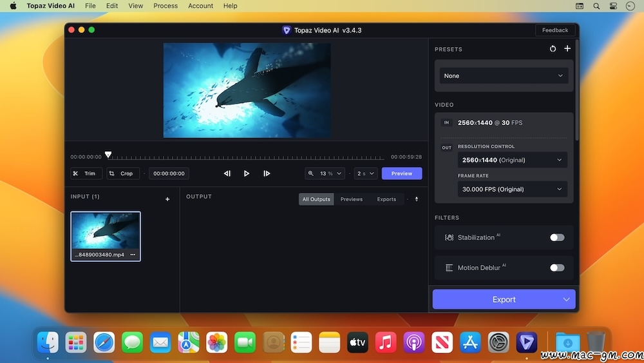Click the right panel scrollbar
Screen dimensions: 644x363
[x=577, y=90]
